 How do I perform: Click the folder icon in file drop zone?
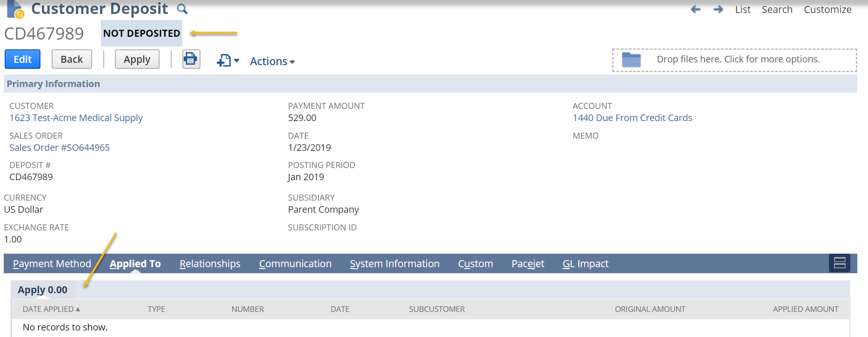[631, 60]
